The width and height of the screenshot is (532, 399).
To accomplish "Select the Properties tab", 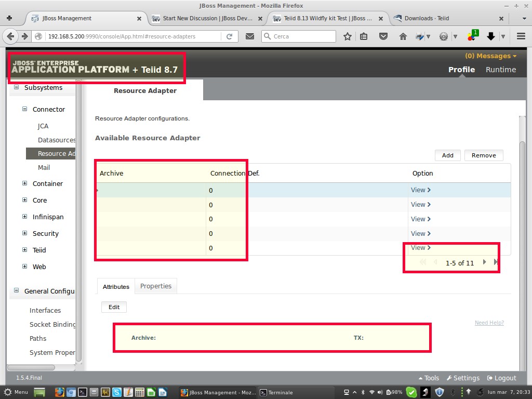I will pyautogui.click(x=156, y=286).
